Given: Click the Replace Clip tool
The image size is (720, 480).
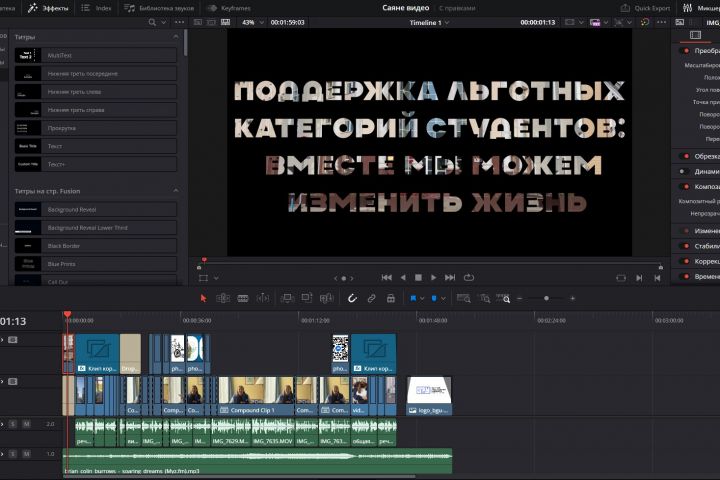Looking at the screenshot, I should click(326, 299).
